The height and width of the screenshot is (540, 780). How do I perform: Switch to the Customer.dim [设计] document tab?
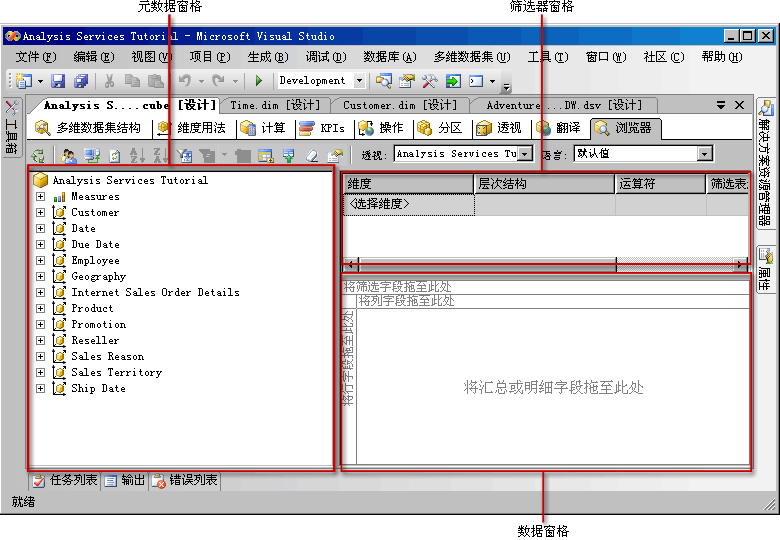[400, 105]
